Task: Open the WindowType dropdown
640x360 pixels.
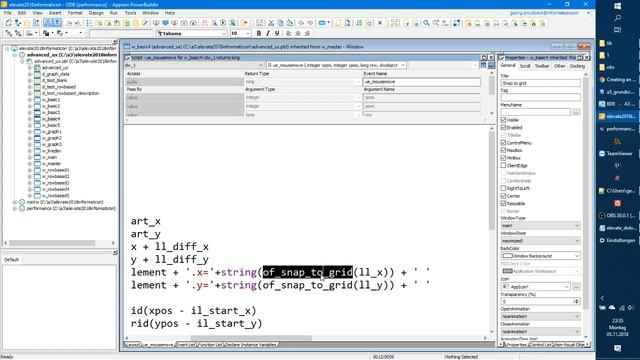Action: [577, 225]
